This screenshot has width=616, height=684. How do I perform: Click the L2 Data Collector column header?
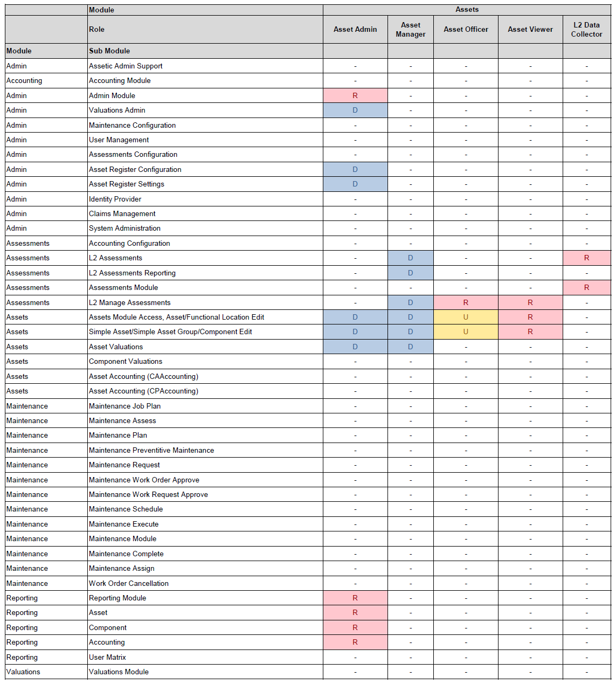587,29
